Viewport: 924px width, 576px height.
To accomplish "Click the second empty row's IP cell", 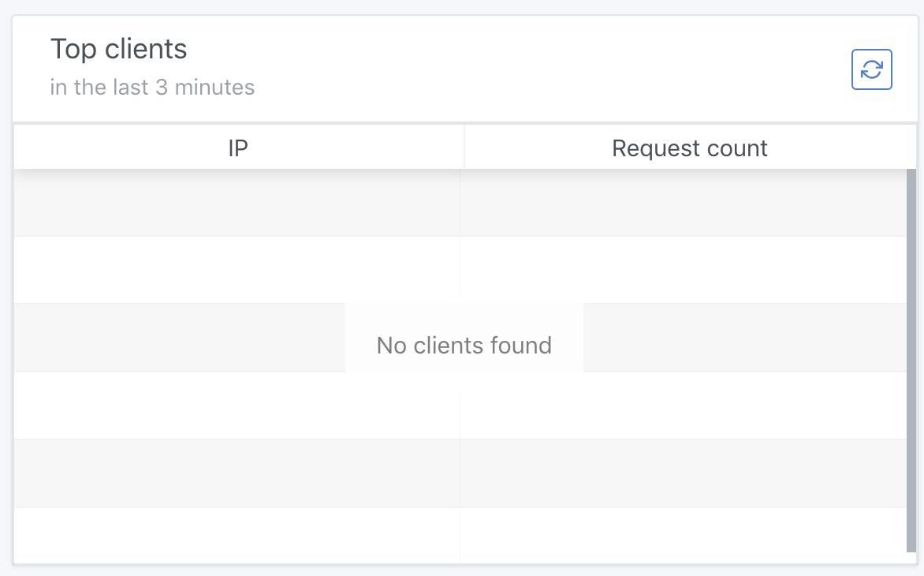I will (237, 270).
